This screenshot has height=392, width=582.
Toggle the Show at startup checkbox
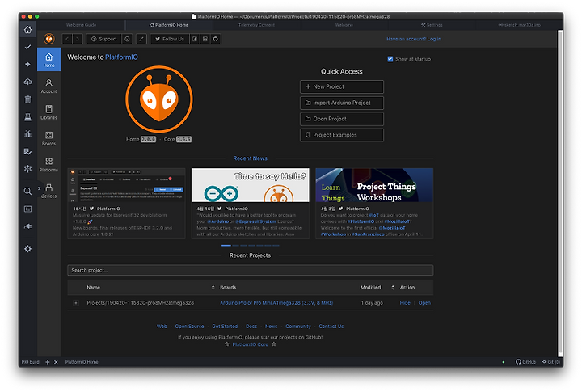(390, 59)
